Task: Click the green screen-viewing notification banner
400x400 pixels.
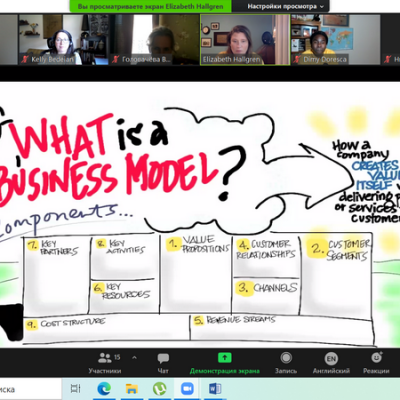Action: tap(150, 6)
